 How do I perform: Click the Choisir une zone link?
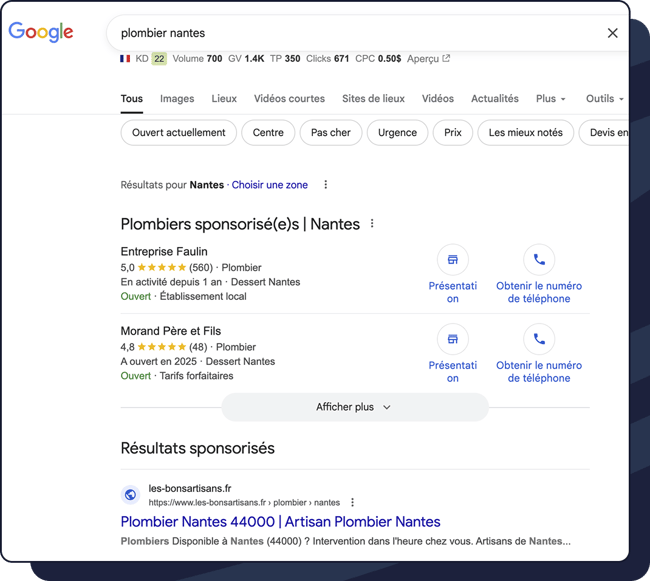[270, 185]
